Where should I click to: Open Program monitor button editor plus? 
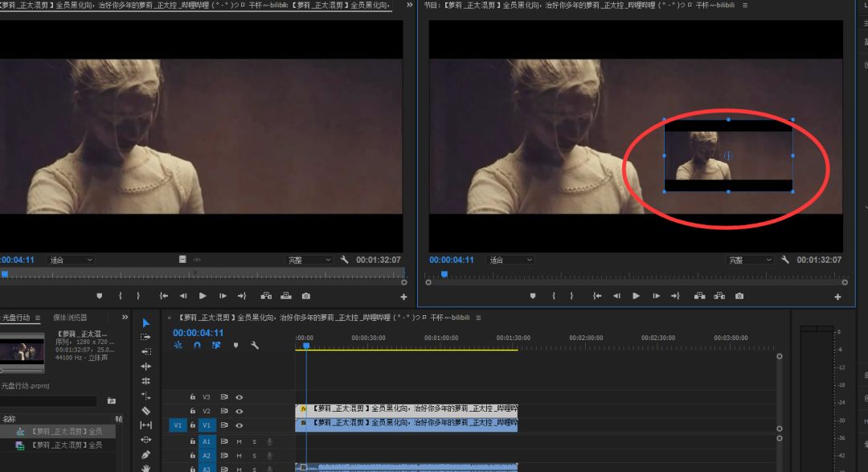837,297
